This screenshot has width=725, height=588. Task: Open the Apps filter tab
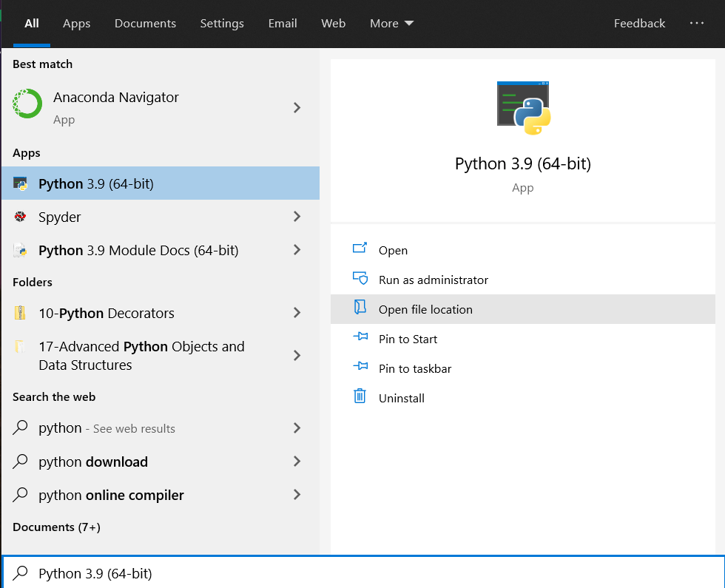(x=76, y=23)
